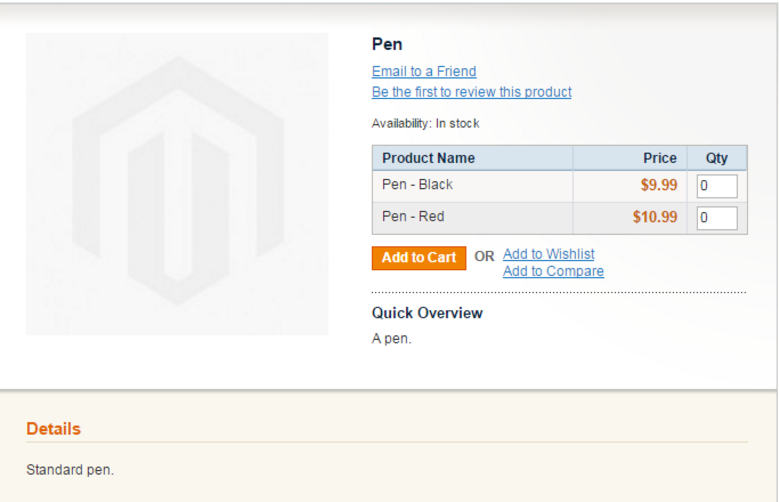The width and height of the screenshot is (779, 502).
Task: Click the Details section heading
Action: tap(53, 428)
